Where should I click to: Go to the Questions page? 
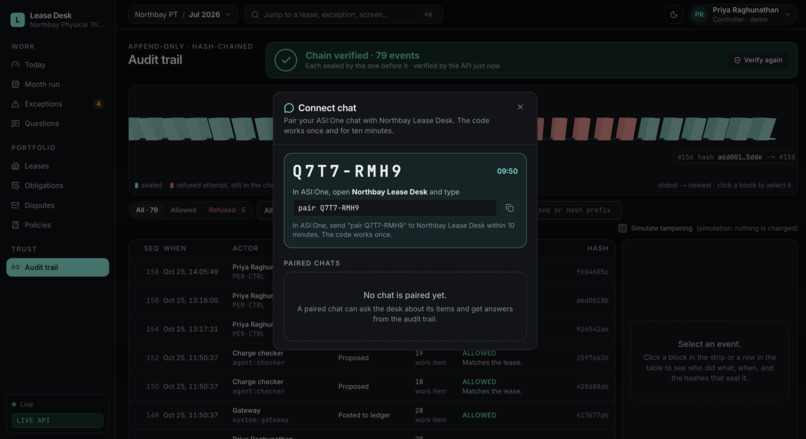click(x=57, y=123)
